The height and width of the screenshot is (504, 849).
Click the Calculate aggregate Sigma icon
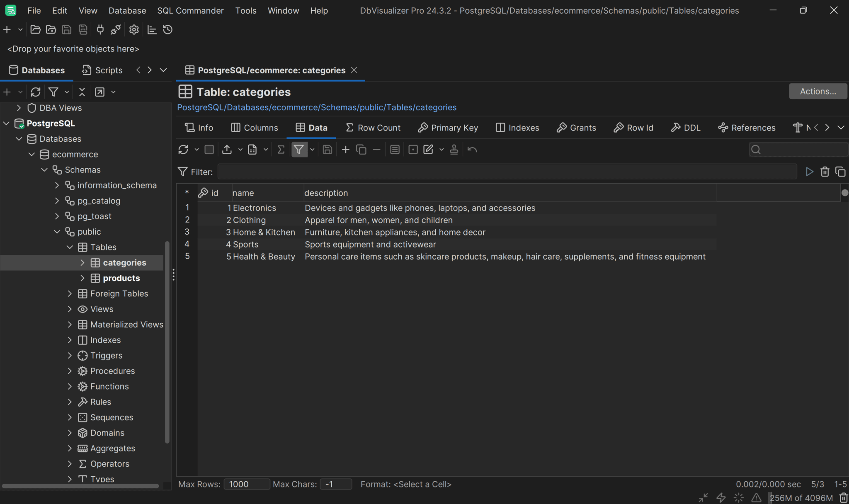pyautogui.click(x=281, y=149)
